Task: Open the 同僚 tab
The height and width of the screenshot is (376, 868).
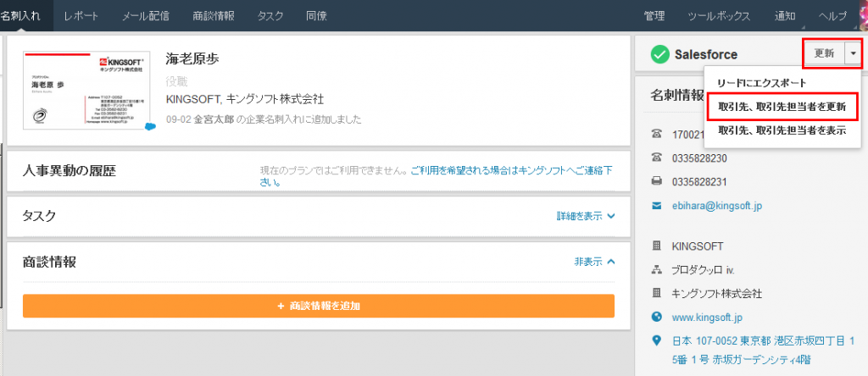Action: coord(316,16)
